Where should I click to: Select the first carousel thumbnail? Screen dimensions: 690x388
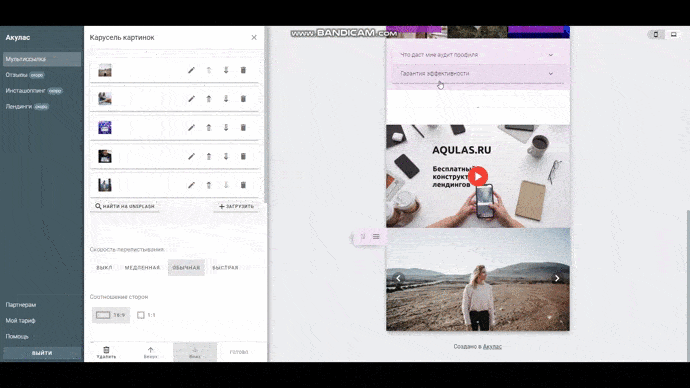105,70
